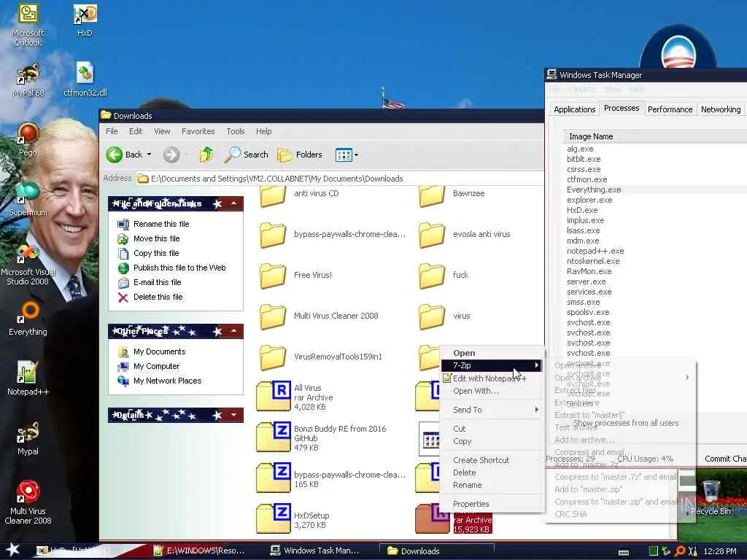Image resolution: width=747 pixels, height=560 pixels.
Task: Select the MyPal 68 desktop icon
Action: coord(28,80)
